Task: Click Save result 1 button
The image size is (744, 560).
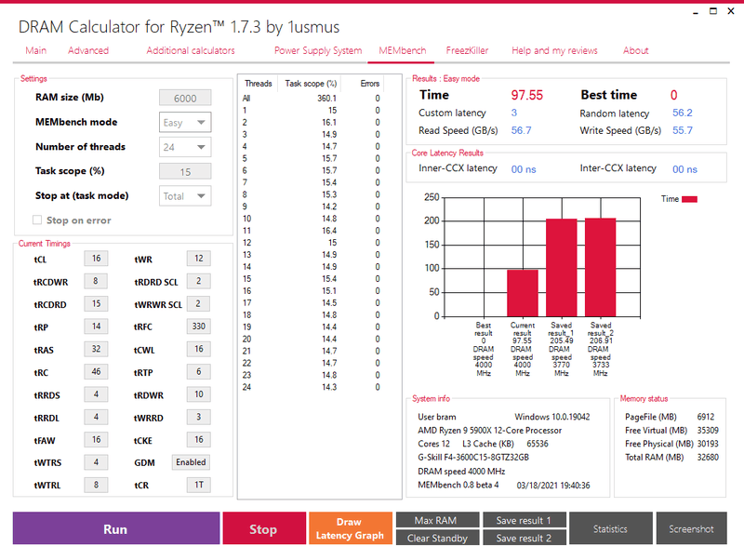Action: pyautogui.click(x=524, y=520)
